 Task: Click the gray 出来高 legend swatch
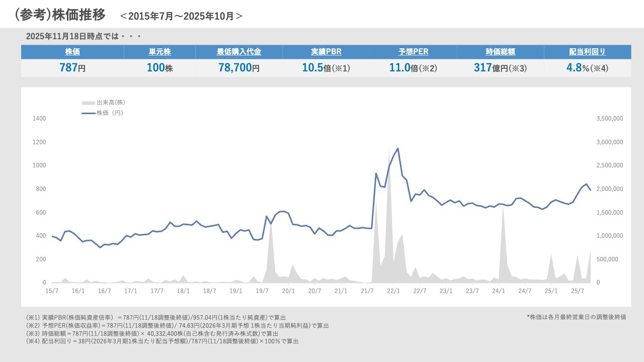click(88, 103)
